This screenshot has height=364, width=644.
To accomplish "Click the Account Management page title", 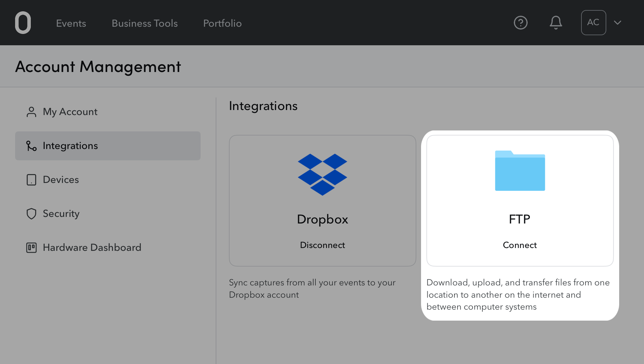I will point(98,67).
